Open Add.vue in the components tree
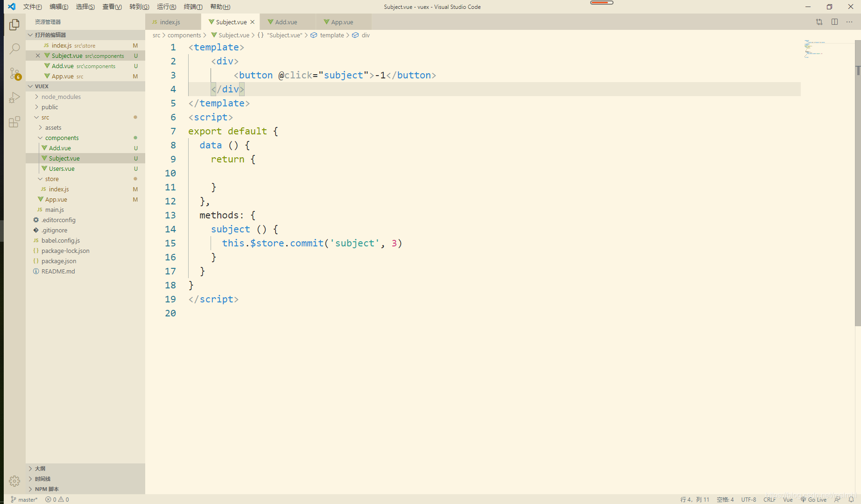Image resolution: width=861 pixels, height=504 pixels. pos(85,148)
